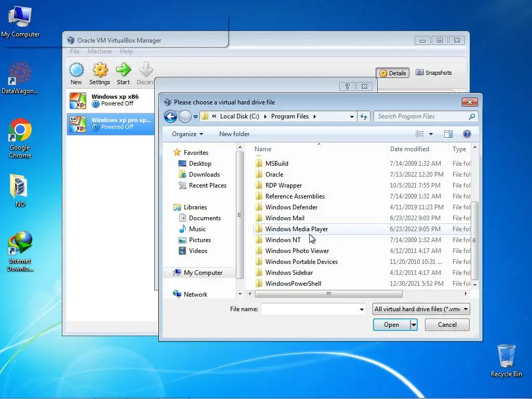The height and width of the screenshot is (399, 532).
Task: Select Documents library
Action: 205,218
